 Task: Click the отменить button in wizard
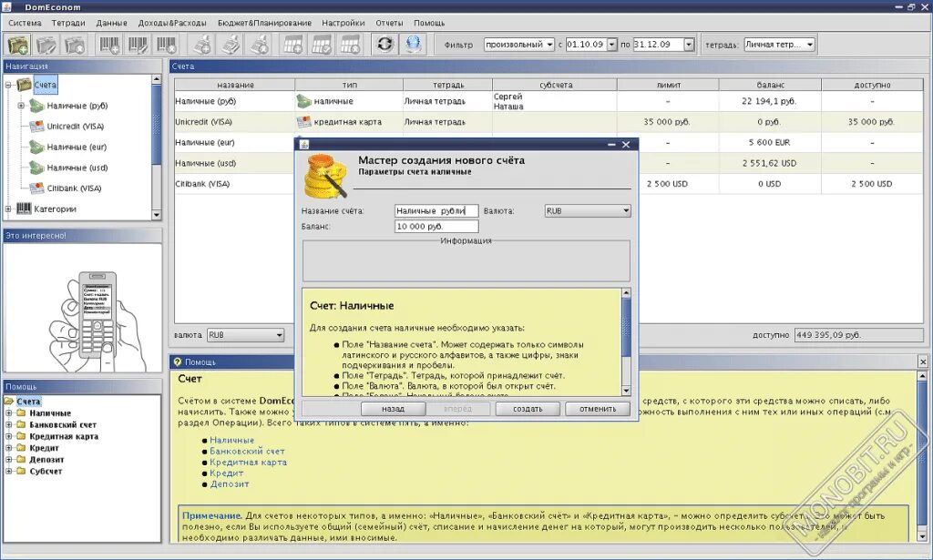point(598,409)
